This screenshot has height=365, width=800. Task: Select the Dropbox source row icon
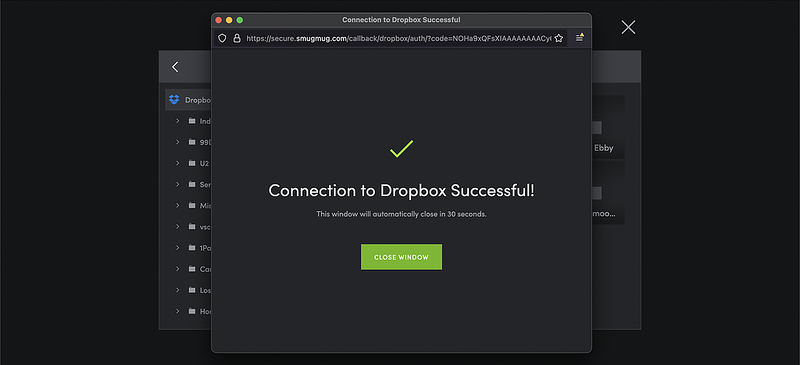click(174, 100)
